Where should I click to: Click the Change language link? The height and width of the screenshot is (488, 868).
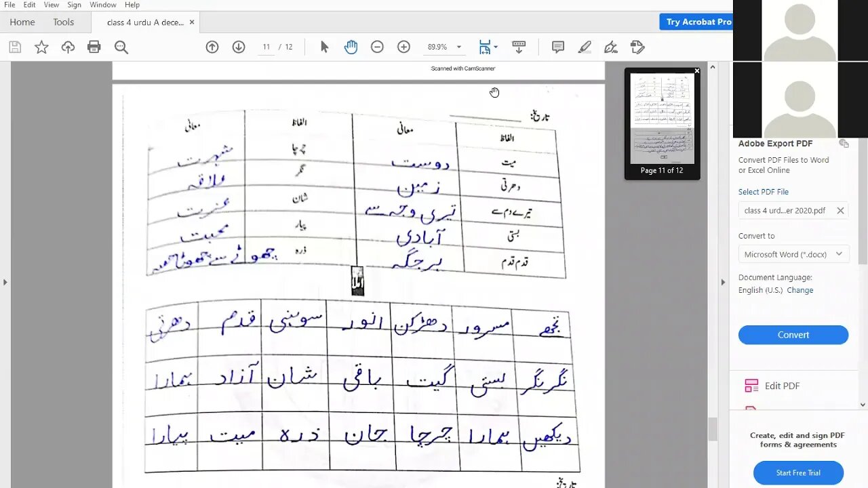point(800,290)
